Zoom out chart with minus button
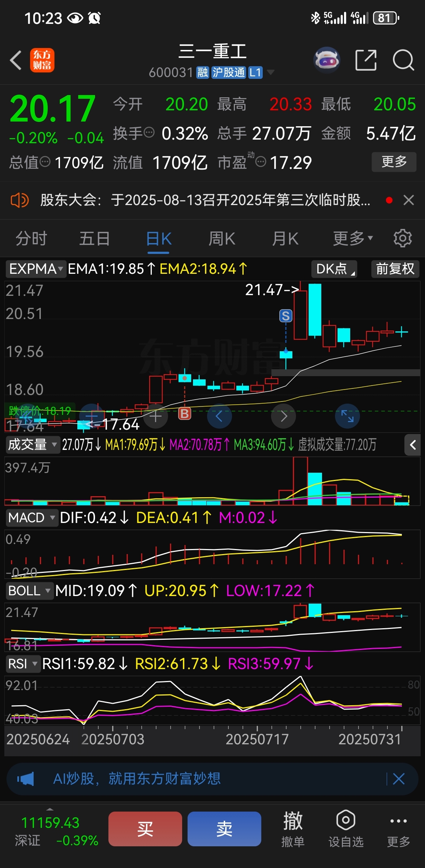The height and width of the screenshot is (868, 425). click(x=92, y=416)
